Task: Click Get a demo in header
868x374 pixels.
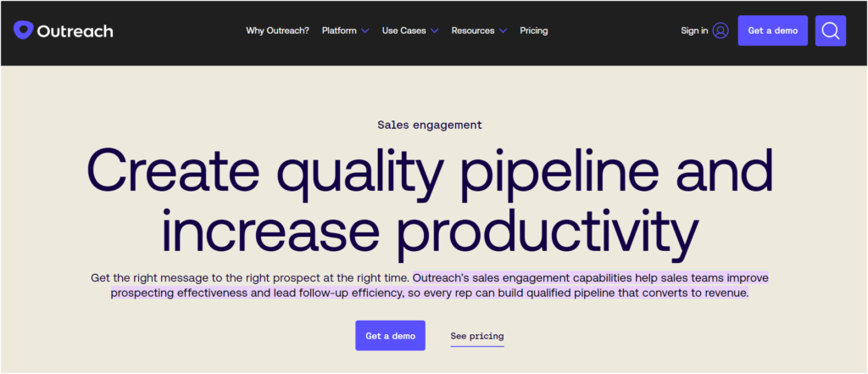Action: [773, 31]
